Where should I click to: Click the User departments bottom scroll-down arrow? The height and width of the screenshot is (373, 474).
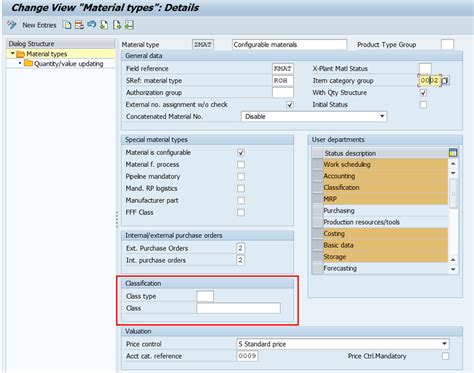[x=453, y=269]
